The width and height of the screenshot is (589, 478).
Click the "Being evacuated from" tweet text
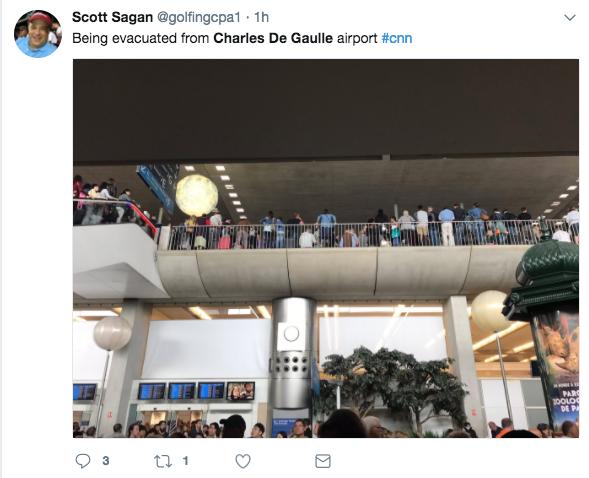pos(141,38)
